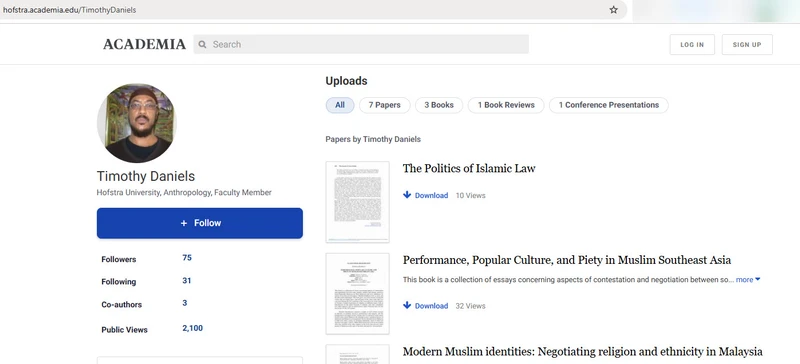
Task: Click '32 Views' under Performance, Popular Culture book
Action: coord(470,306)
